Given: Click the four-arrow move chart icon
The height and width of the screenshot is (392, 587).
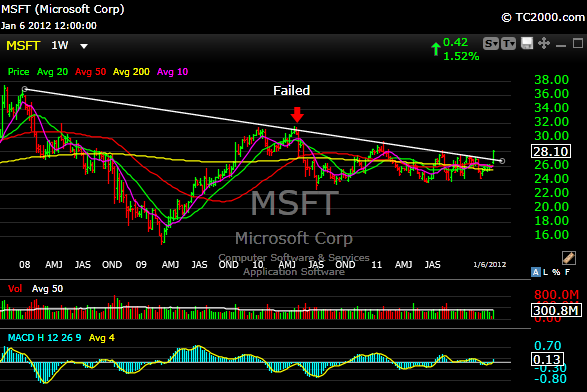Looking at the screenshot, I should [544, 43].
